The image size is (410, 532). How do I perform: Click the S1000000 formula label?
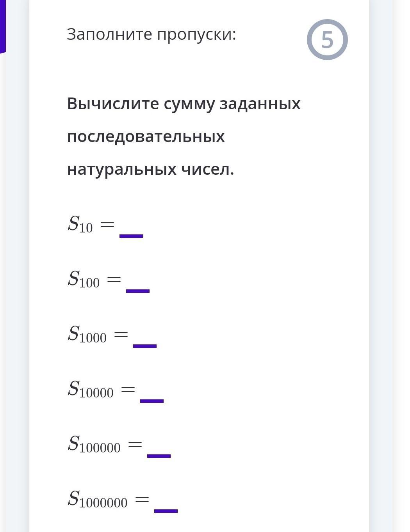[x=98, y=500]
